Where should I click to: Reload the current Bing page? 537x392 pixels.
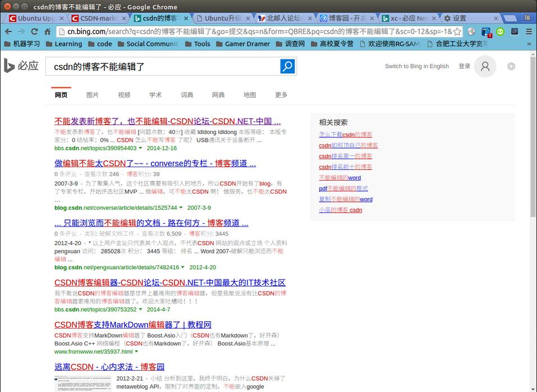(34, 31)
